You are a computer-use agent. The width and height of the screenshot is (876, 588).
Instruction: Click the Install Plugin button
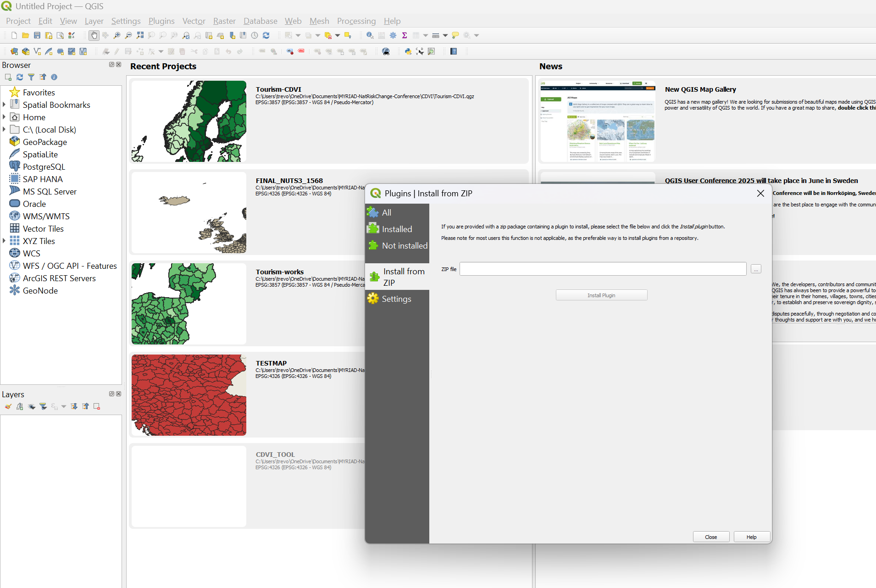point(601,295)
